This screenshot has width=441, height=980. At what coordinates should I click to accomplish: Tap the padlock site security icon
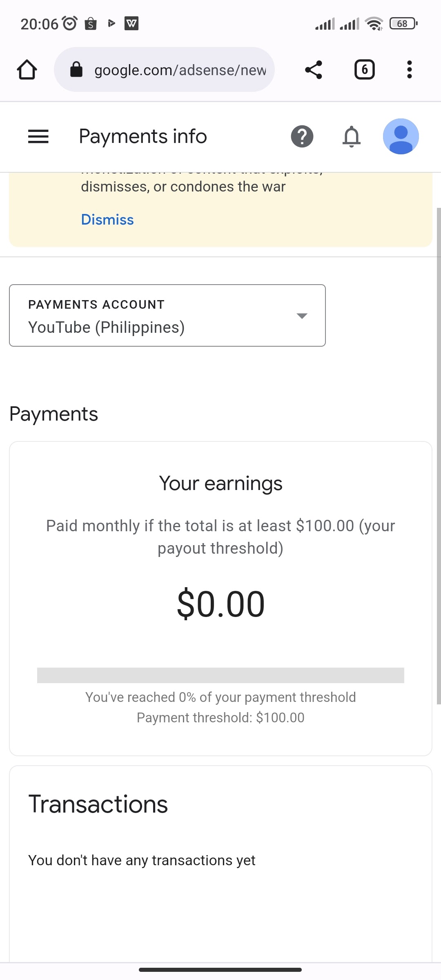[x=76, y=69]
